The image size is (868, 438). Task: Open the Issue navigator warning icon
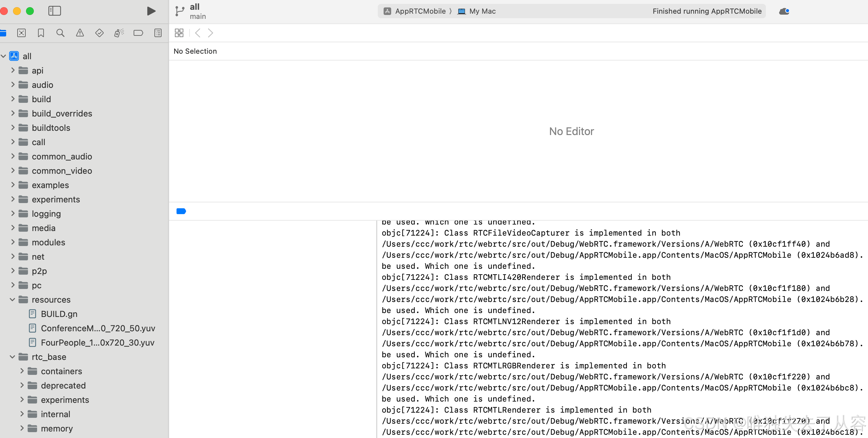(x=80, y=33)
